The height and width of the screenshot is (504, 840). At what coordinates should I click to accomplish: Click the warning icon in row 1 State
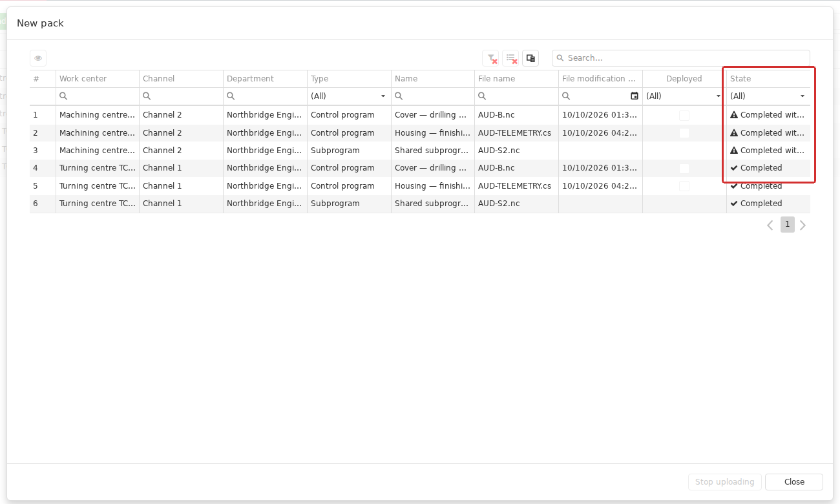point(734,115)
